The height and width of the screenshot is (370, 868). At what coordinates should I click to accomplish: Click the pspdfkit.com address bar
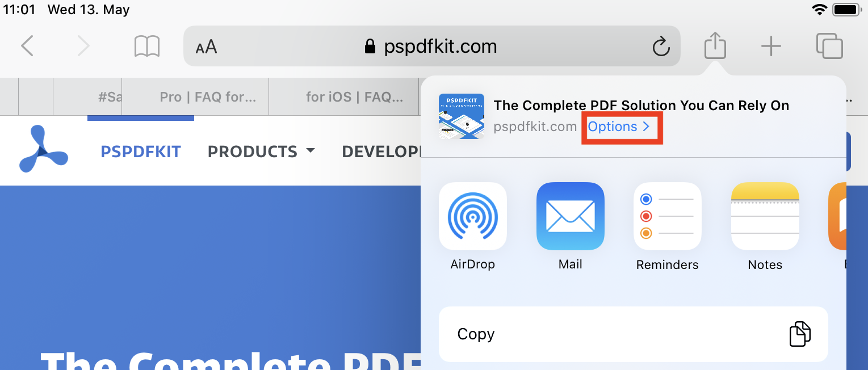[431, 47]
